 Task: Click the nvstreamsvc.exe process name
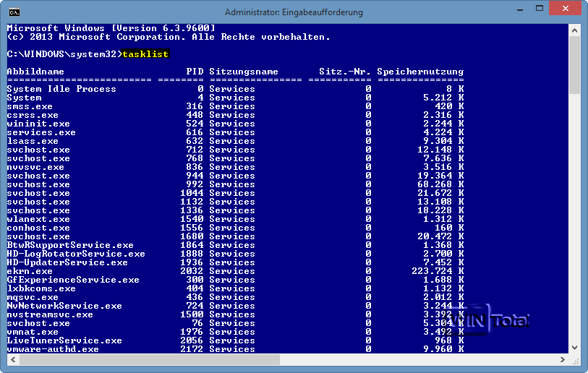50,314
